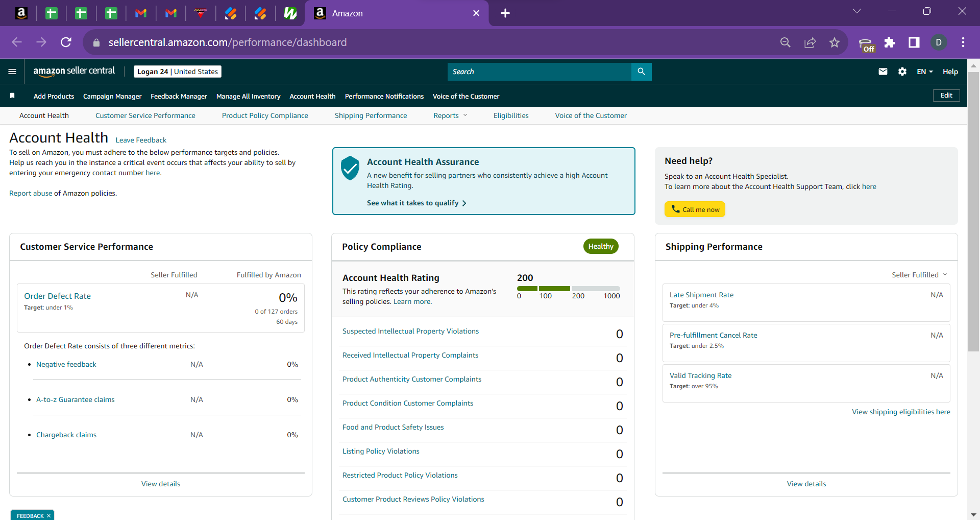Open the Seller Fulfilled dropdown in Shipping Performance
980x520 pixels.
tap(919, 275)
